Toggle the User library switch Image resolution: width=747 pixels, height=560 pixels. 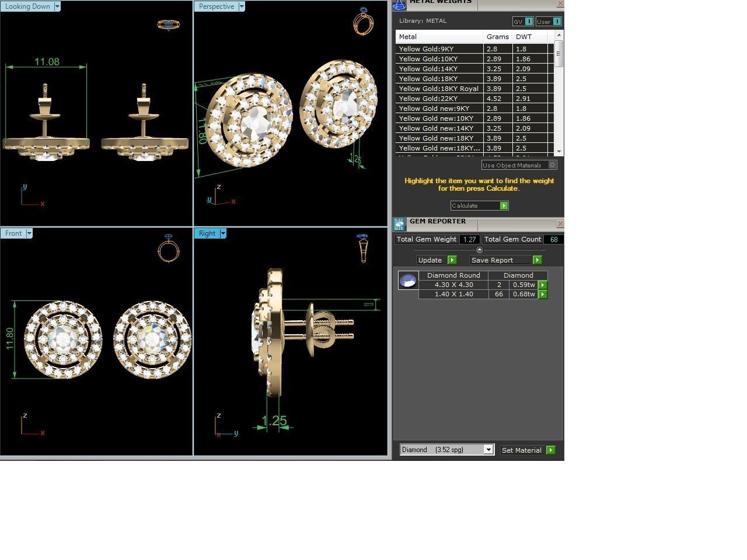click(x=557, y=22)
